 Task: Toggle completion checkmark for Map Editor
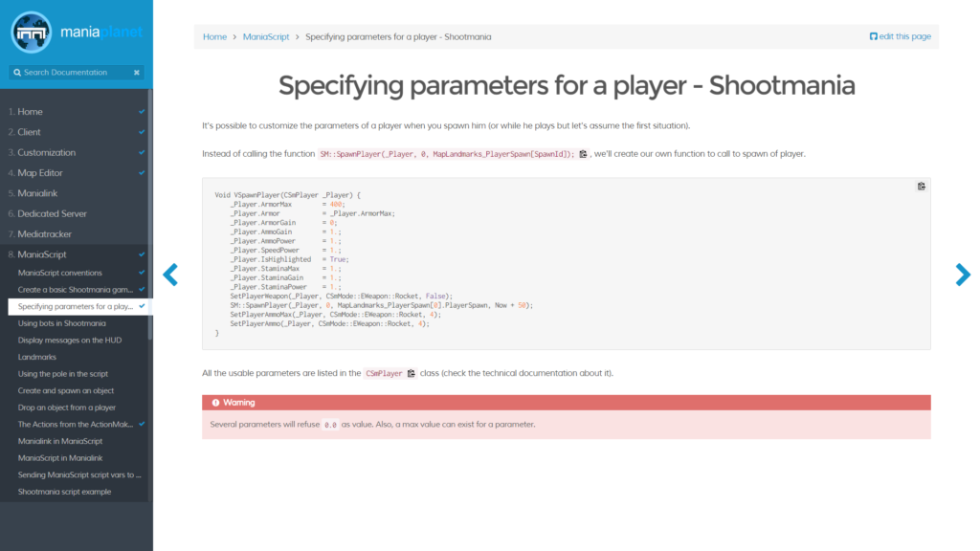coord(141,172)
